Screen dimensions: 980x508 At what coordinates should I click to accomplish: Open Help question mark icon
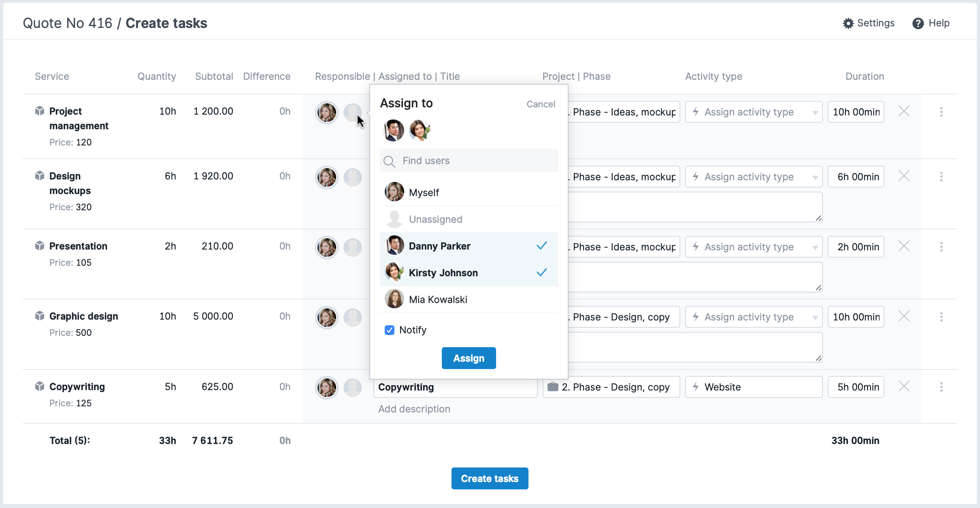pos(918,23)
